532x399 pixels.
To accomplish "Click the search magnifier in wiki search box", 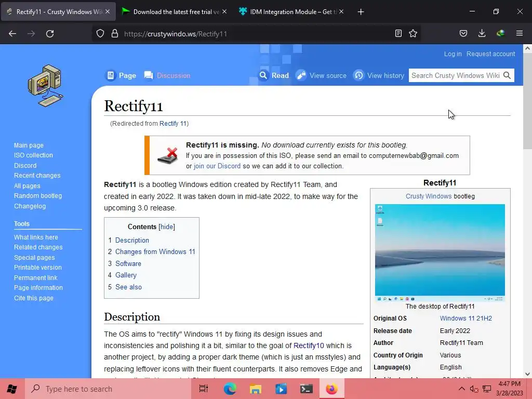I will 507,75.
